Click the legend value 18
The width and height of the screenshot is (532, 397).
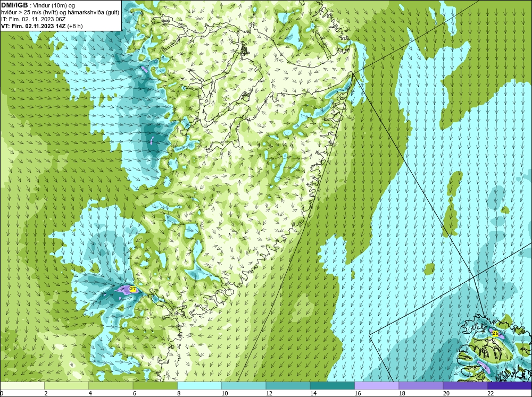402,393
